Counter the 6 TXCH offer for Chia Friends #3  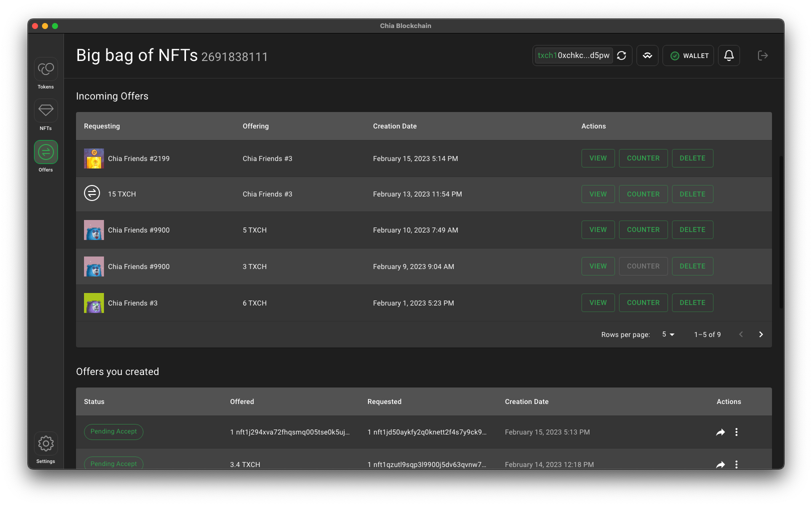tap(643, 302)
